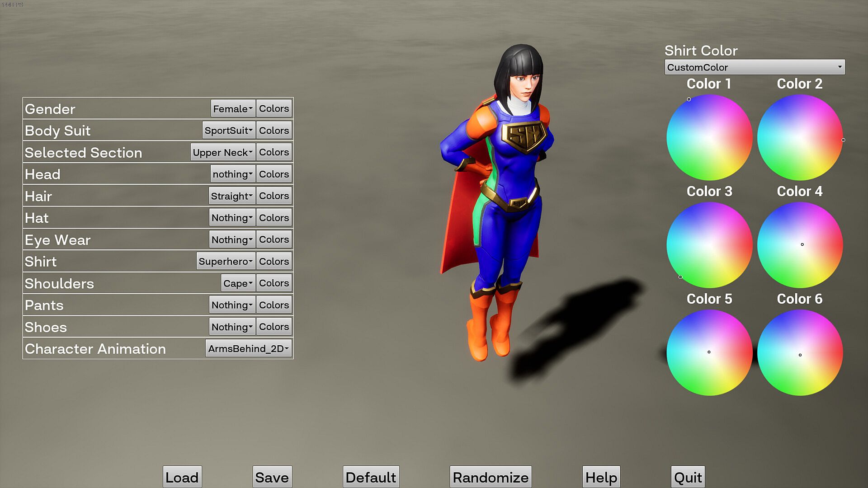Pick a hue on the Color 1 wheel
The height and width of the screenshot is (488, 868).
709,137
